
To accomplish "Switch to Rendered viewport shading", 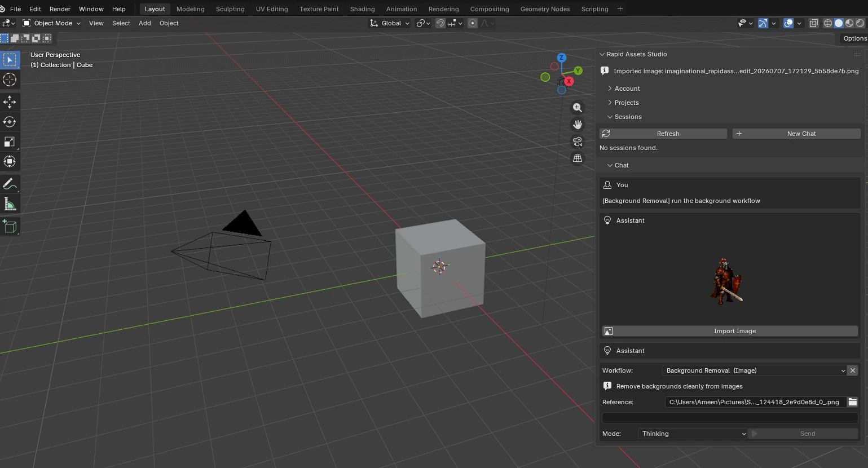I will [860, 23].
